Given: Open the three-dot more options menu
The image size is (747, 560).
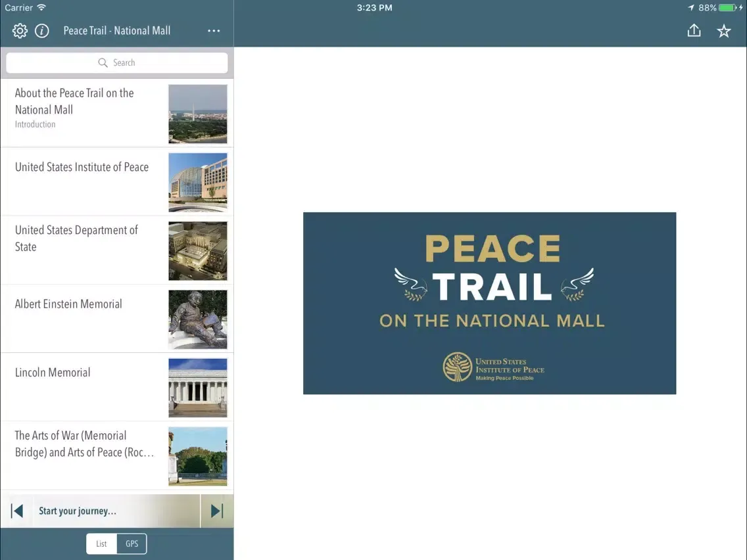Looking at the screenshot, I should click(x=214, y=31).
